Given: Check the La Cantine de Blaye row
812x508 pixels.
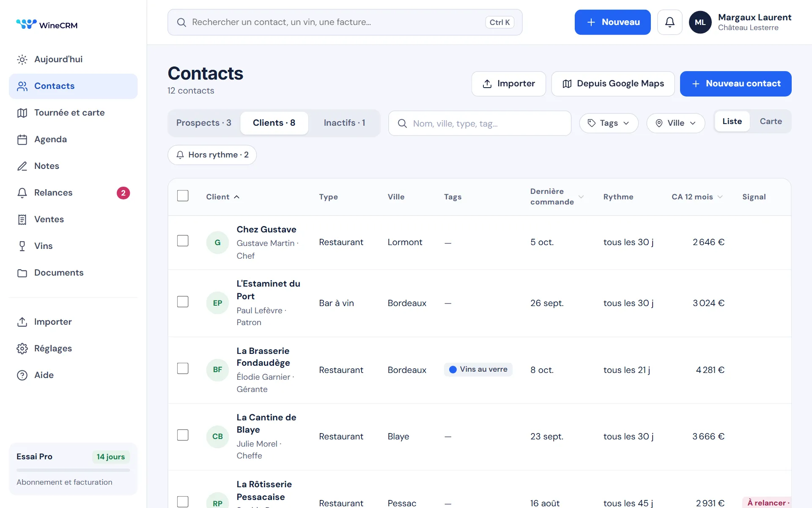Looking at the screenshot, I should [x=183, y=435].
